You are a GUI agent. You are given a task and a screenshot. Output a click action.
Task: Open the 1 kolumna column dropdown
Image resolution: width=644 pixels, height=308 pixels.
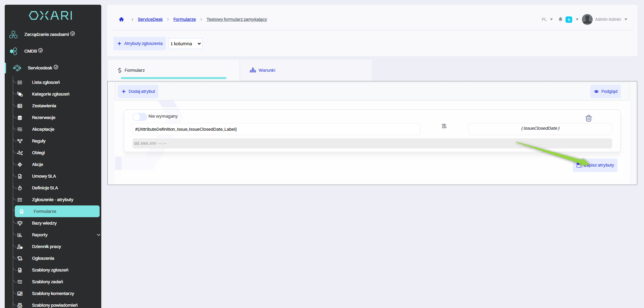[x=185, y=44]
